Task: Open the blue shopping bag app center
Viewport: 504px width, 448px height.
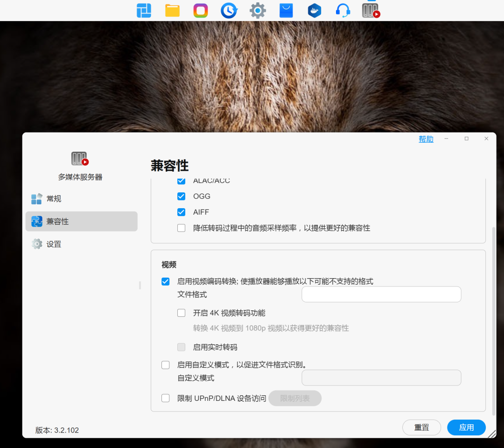Action: coord(286,10)
